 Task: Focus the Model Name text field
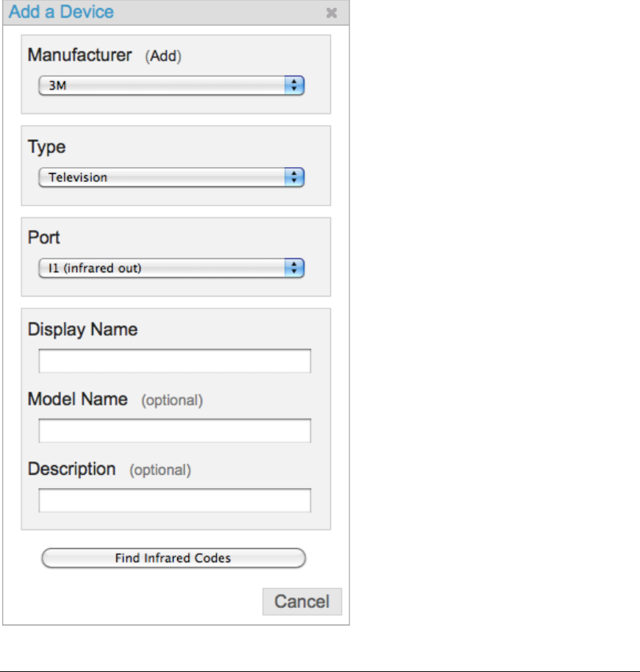point(175,431)
